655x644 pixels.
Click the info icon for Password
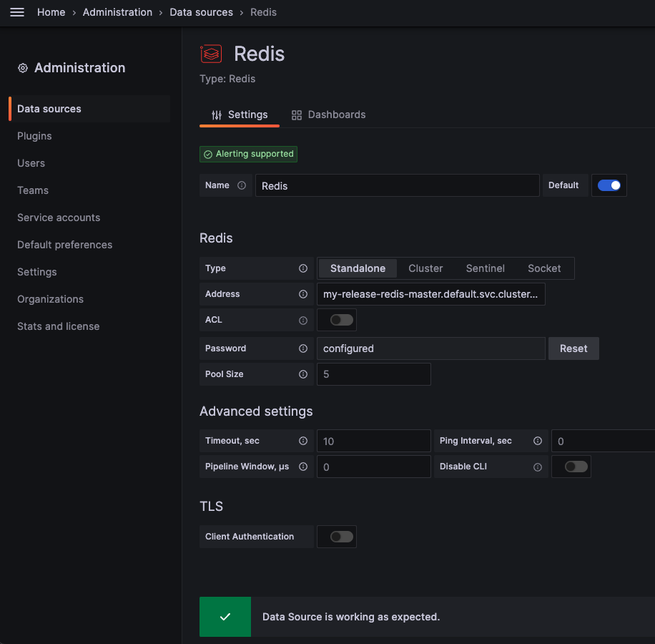tap(303, 348)
